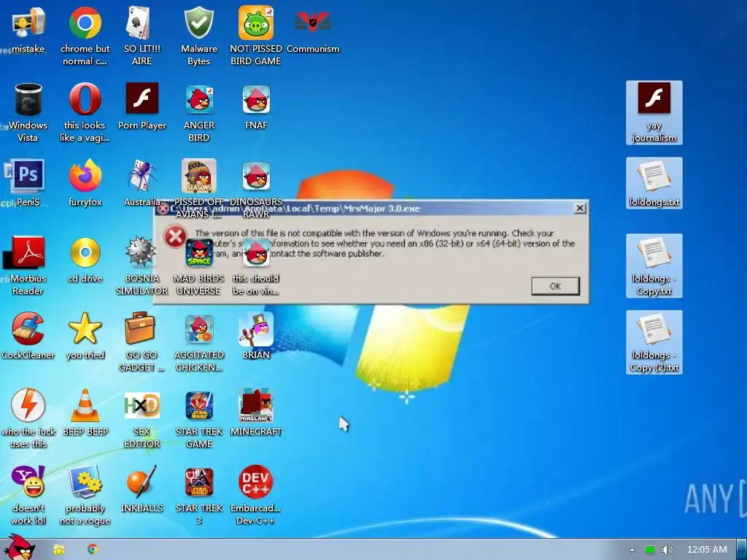Select the 'STAR TREK 3' icon
The image size is (747, 560).
pos(199,496)
